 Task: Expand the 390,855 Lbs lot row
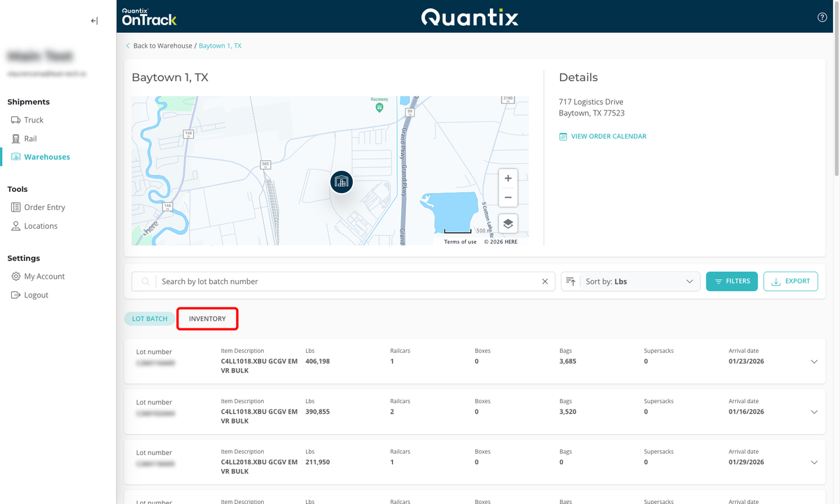click(x=813, y=412)
